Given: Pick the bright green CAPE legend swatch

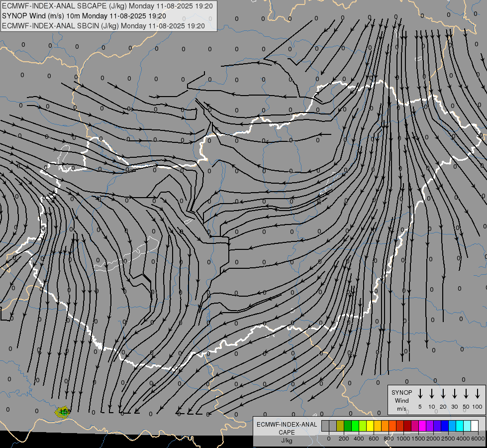Looking at the screenshot, I should coord(355,426).
